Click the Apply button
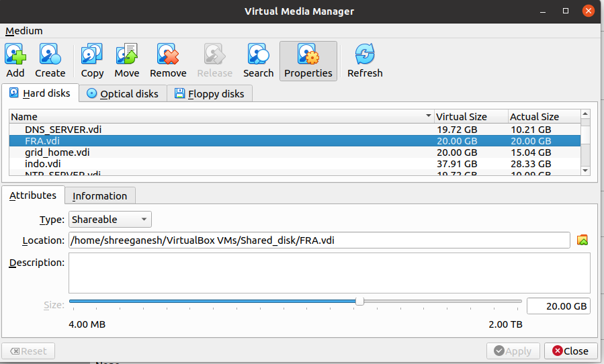 click(513, 351)
